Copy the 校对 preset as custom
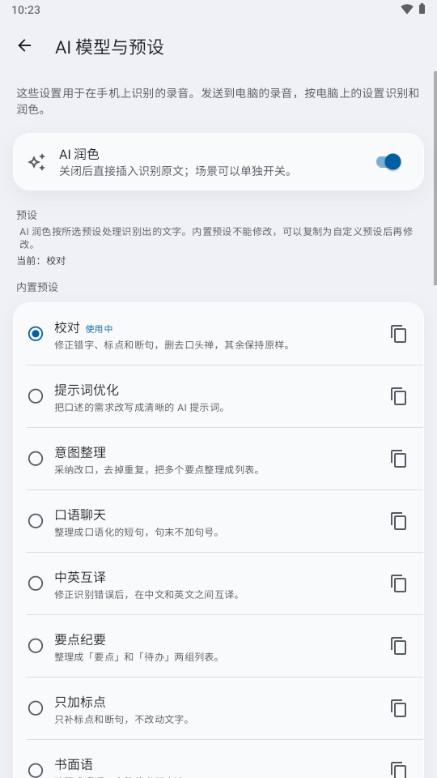The image size is (437, 778). pyautogui.click(x=398, y=334)
